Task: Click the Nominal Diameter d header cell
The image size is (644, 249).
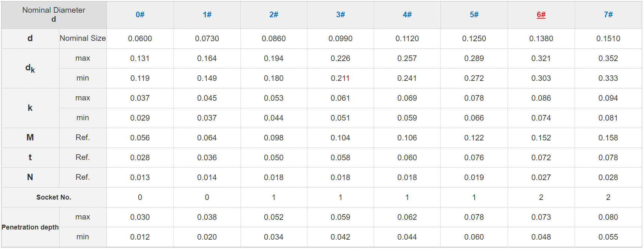Action: click(54, 15)
